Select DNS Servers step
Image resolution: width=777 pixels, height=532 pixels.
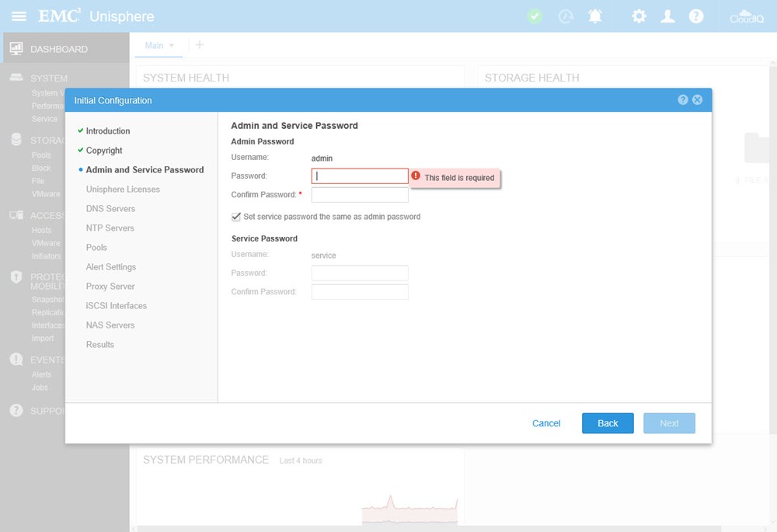110,209
